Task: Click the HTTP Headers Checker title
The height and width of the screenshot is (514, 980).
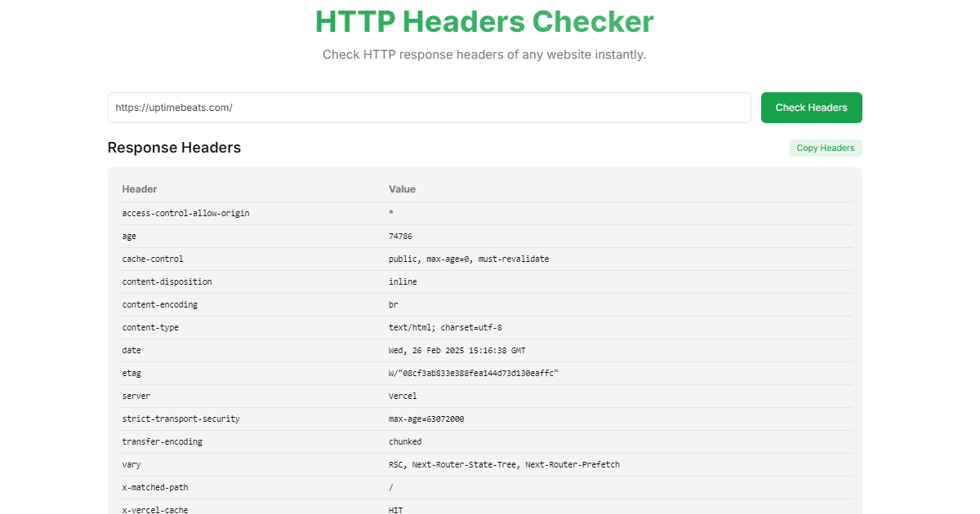Action: tap(484, 22)
